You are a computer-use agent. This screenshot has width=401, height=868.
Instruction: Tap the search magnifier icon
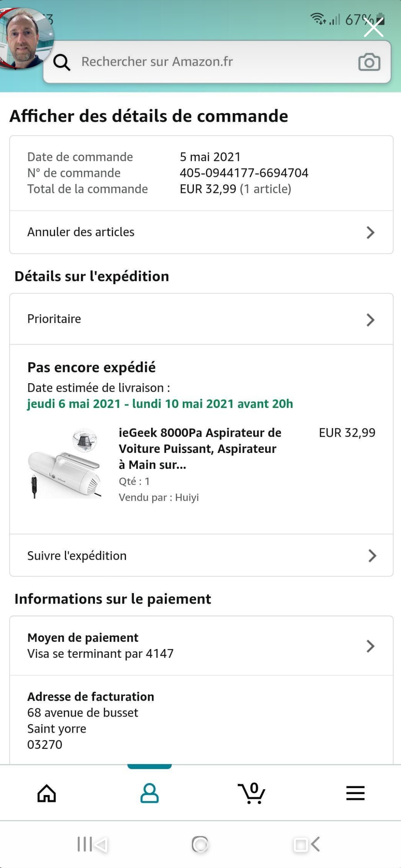[62, 62]
